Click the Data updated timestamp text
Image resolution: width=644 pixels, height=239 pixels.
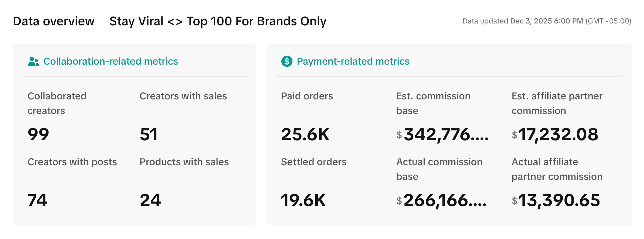click(546, 21)
